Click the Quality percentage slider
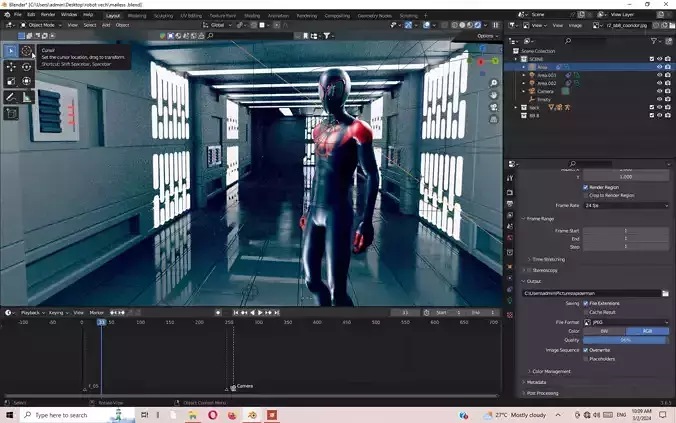676x423 pixels. coord(626,340)
